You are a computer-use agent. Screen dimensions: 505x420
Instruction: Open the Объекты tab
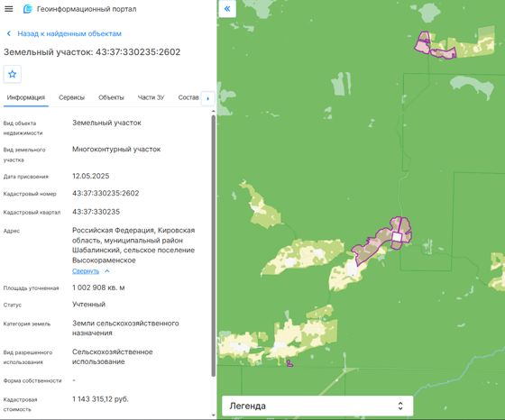111,97
